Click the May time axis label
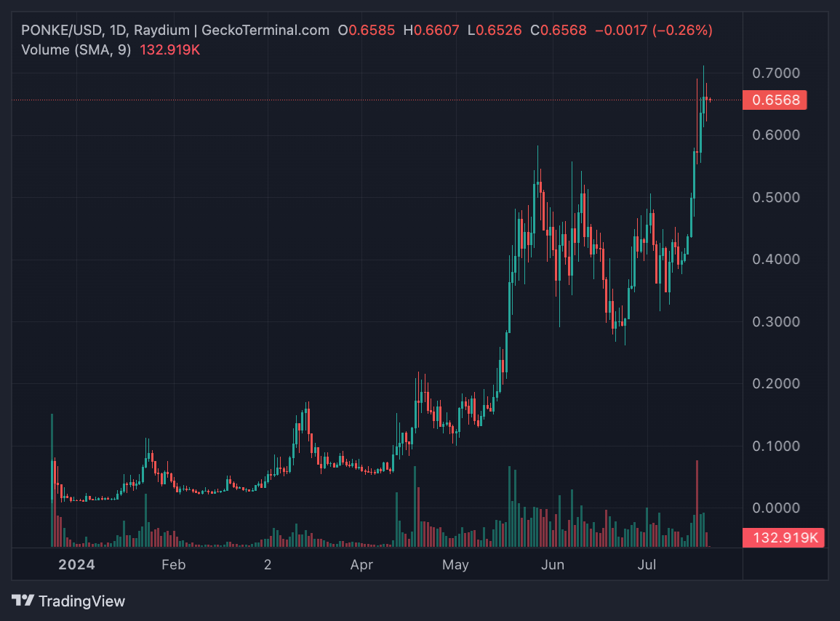Viewport: 840px width, 621px height. coord(455,565)
